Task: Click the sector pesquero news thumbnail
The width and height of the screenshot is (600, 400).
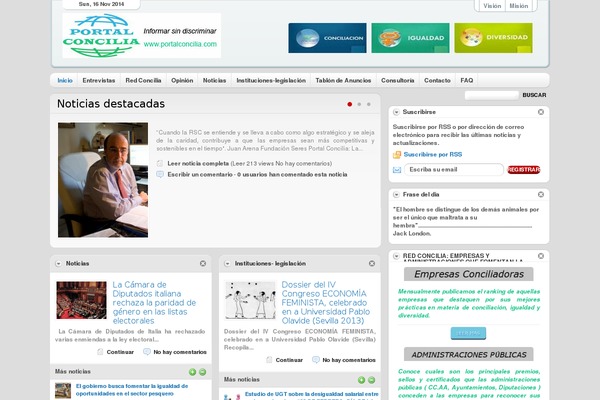Action: (63, 390)
